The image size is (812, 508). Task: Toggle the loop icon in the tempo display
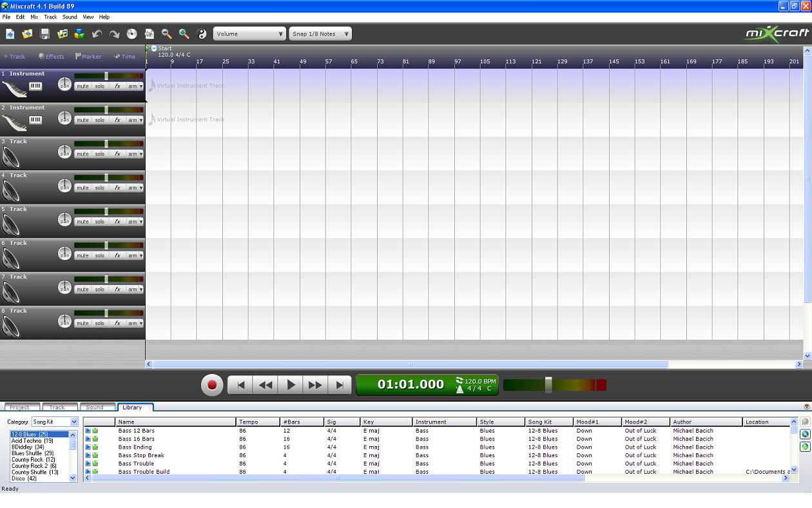click(459, 380)
